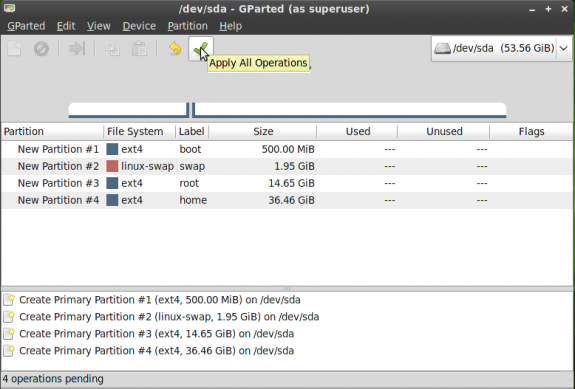Click the pane divider handle above operations list
This screenshot has height=389, width=575.
tap(287, 289)
